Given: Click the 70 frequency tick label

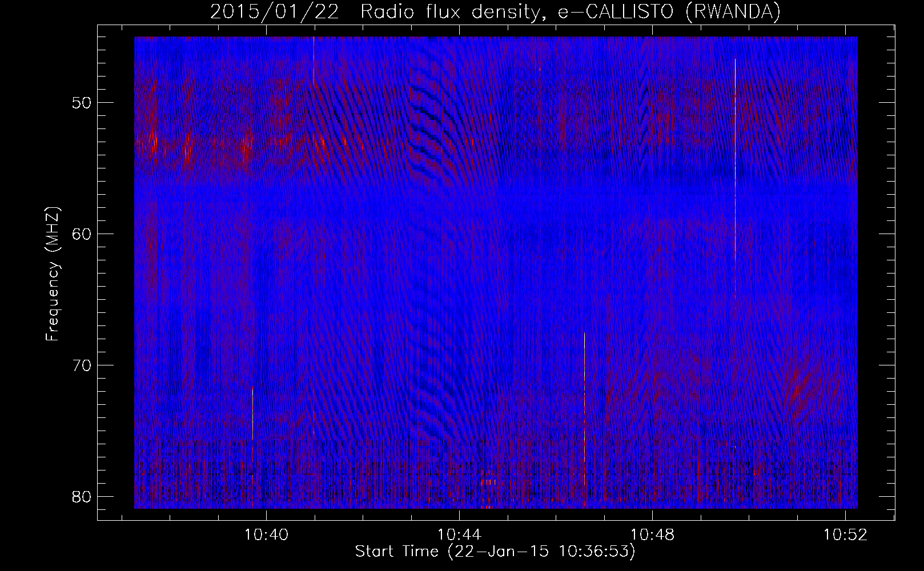Looking at the screenshot, I should 82,365.
